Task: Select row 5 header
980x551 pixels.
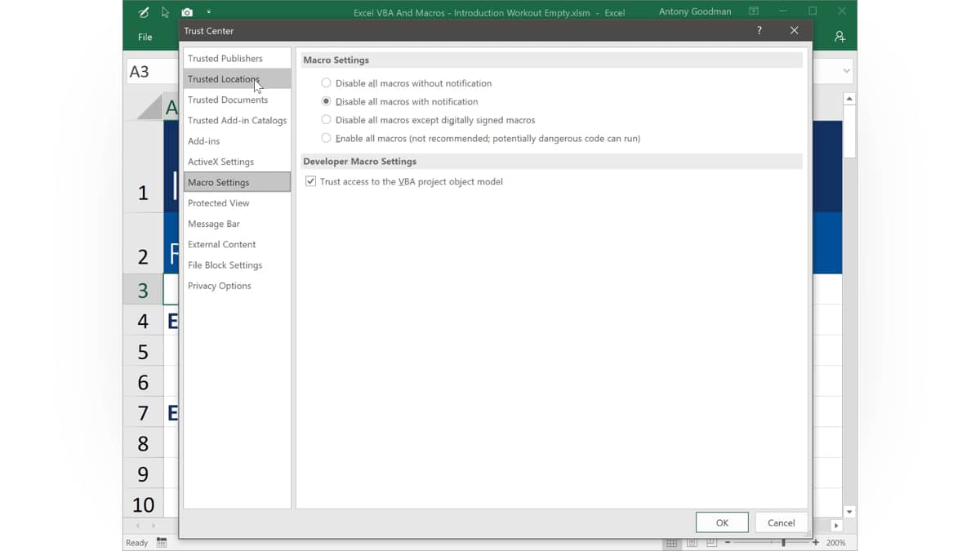Action: pyautogui.click(x=143, y=352)
